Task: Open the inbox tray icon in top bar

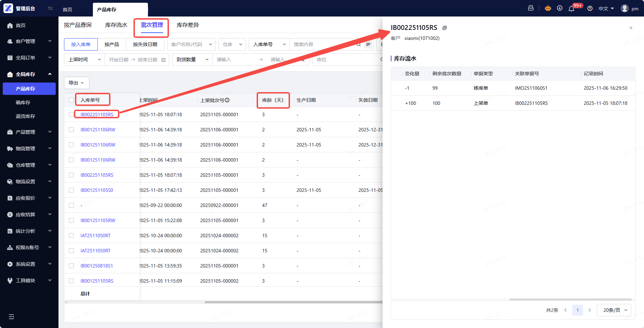Action: (531, 8)
